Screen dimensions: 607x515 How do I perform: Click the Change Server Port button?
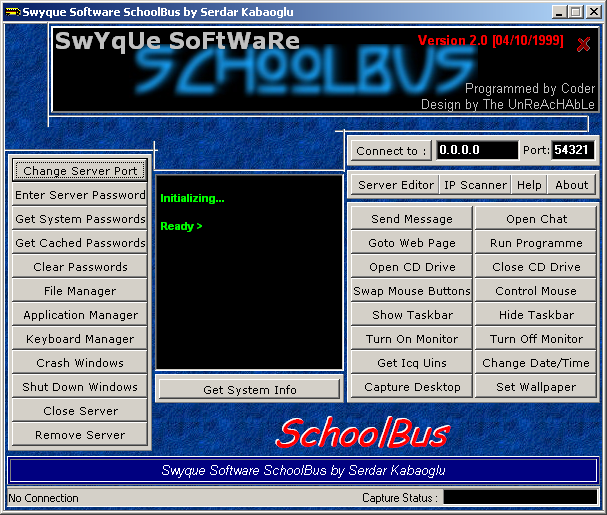coord(80,171)
